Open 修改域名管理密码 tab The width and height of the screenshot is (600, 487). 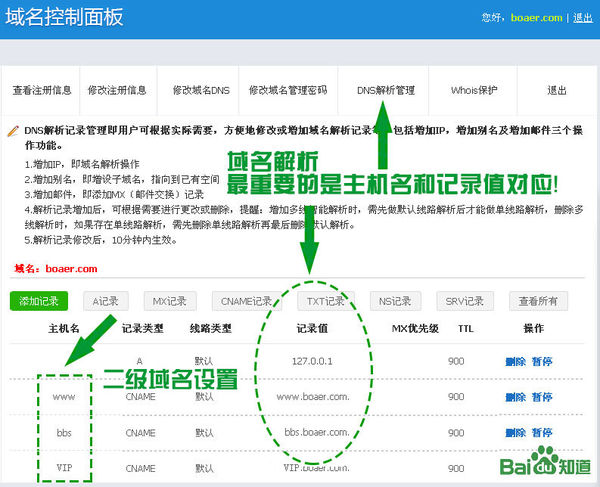click(287, 90)
